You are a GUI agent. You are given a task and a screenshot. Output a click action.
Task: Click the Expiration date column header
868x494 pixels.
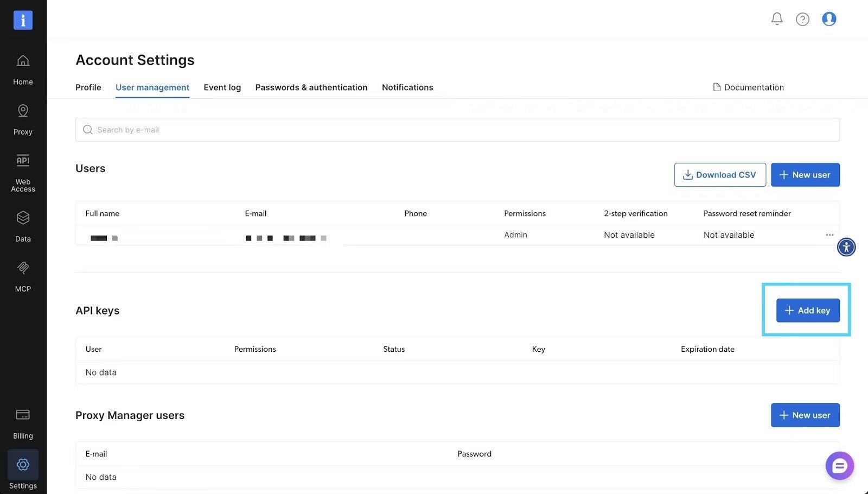707,349
